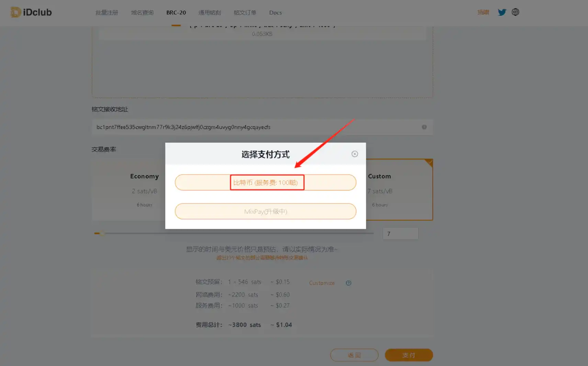Image resolution: width=588 pixels, height=366 pixels.
Task: Click the MixPay(升级中) payment option
Action: pyautogui.click(x=265, y=211)
